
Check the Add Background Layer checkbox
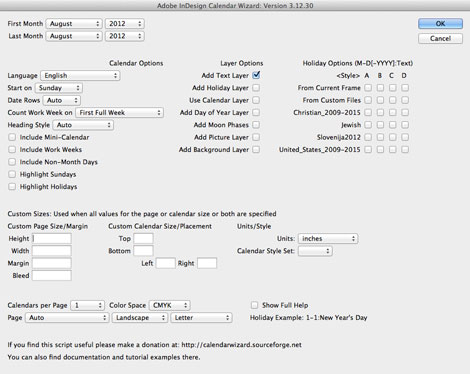coord(256,150)
